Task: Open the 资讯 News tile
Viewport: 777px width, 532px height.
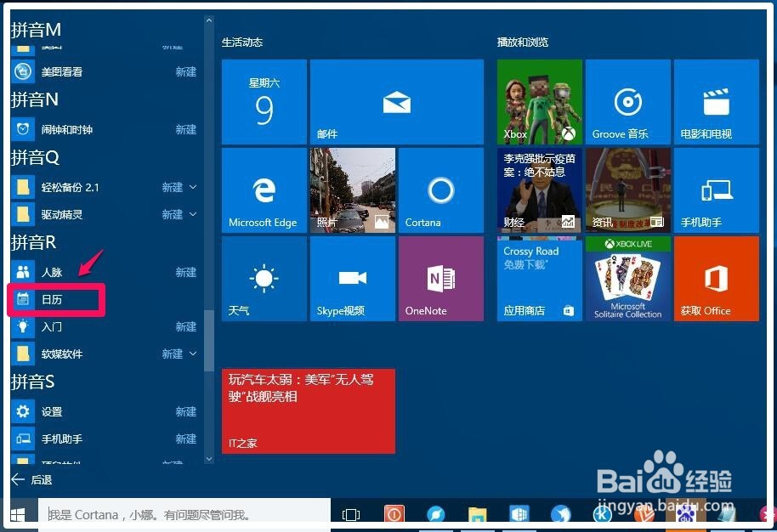Action: (628, 190)
